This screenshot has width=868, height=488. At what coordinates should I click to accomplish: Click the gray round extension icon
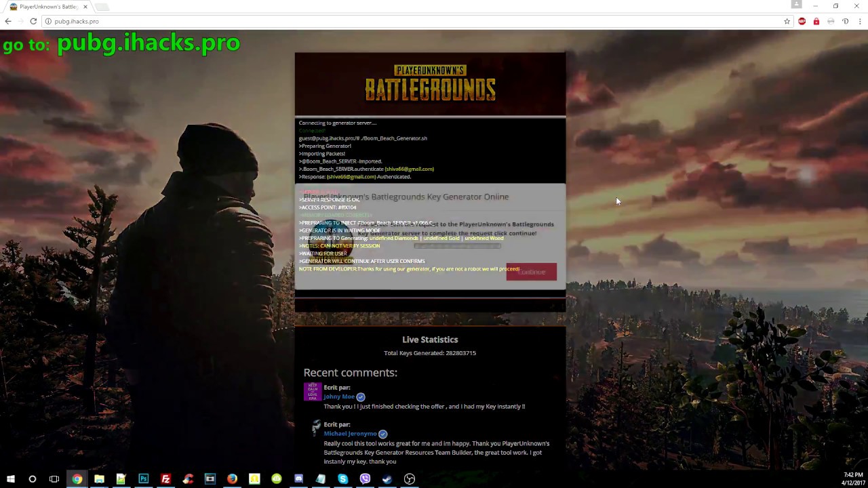(831, 21)
